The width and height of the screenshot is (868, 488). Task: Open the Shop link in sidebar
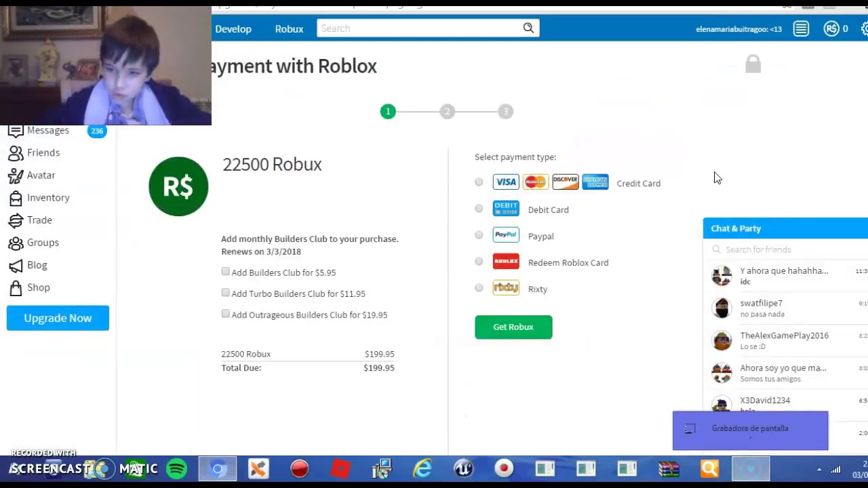pyautogui.click(x=39, y=287)
